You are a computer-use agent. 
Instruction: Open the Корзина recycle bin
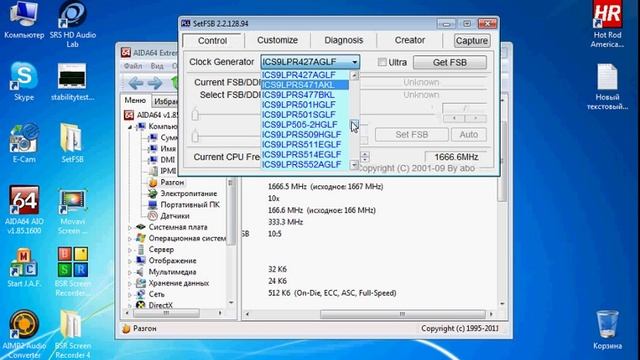tap(607, 330)
